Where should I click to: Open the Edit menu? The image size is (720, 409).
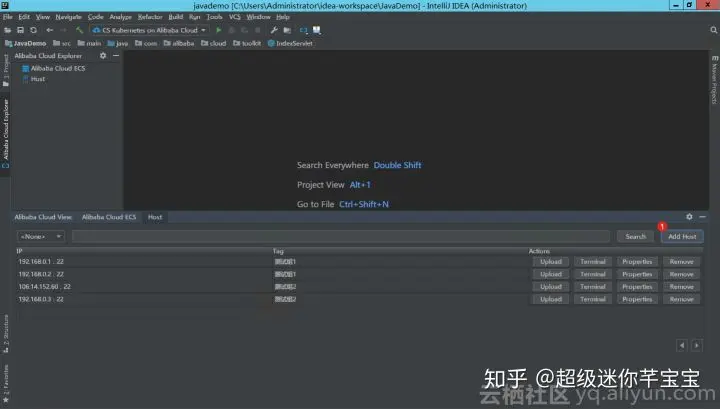pyautogui.click(x=24, y=17)
